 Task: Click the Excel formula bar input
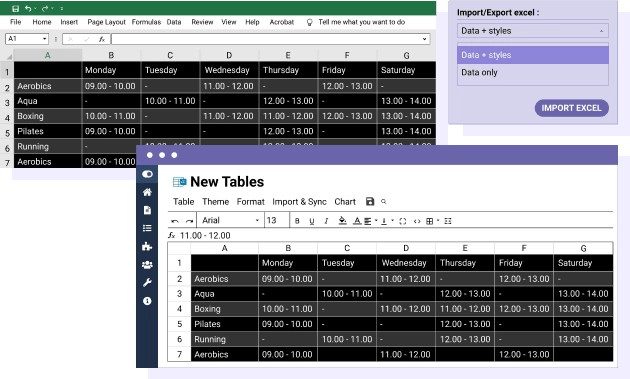click(x=270, y=39)
